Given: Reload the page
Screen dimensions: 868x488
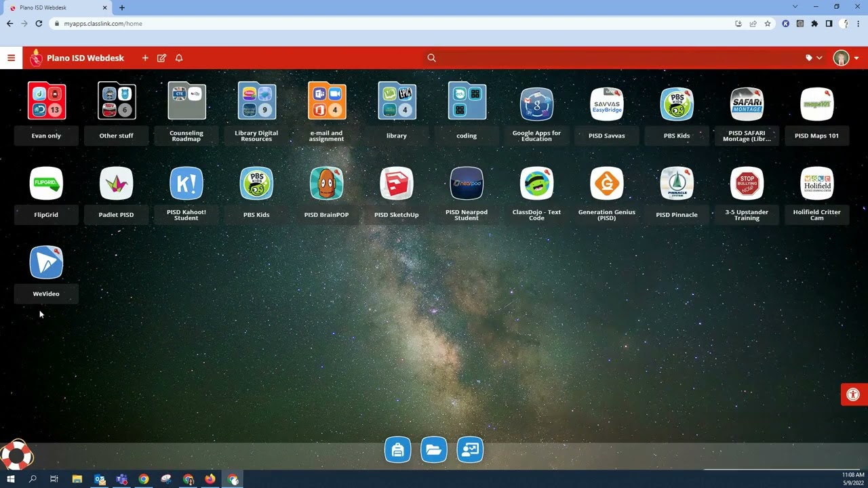Looking at the screenshot, I should tap(39, 24).
